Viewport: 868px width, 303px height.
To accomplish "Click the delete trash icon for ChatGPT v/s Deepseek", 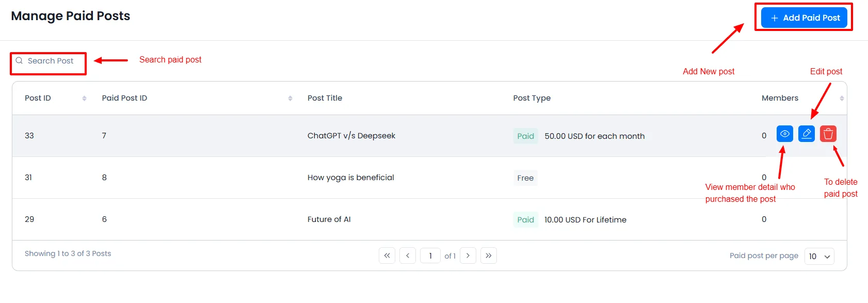I will 828,134.
